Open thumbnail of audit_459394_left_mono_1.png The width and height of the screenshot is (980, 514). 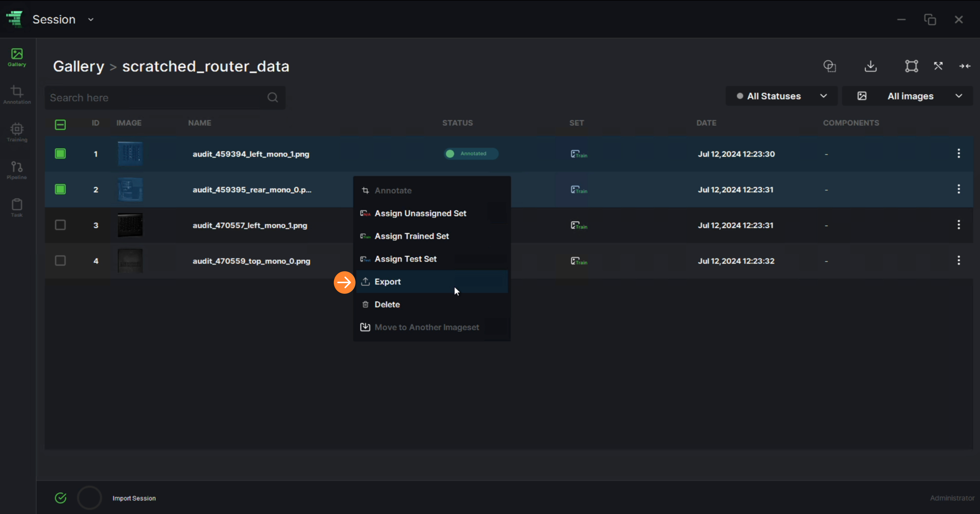(x=130, y=153)
